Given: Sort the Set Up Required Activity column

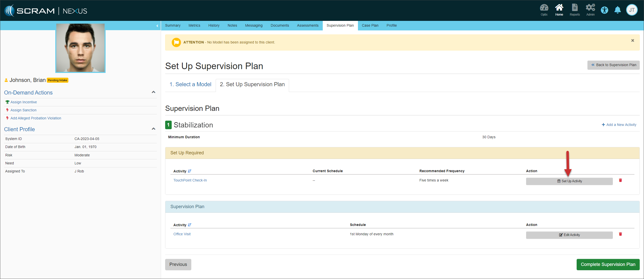Looking at the screenshot, I should [190, 171].
